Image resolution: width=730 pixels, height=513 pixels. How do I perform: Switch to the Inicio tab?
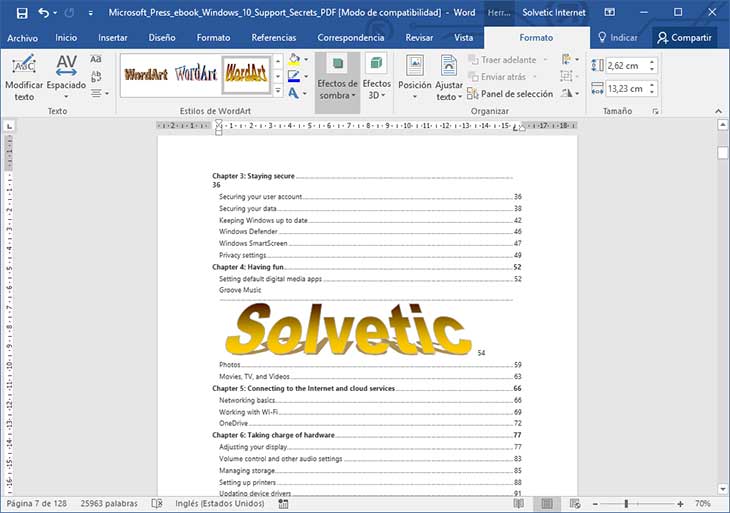point(66,38)
